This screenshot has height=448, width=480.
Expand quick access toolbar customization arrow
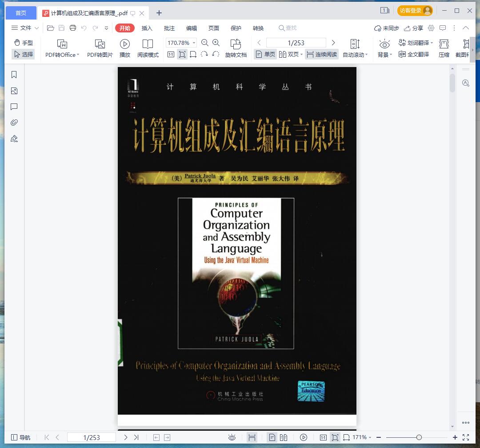tap(106, 28)
